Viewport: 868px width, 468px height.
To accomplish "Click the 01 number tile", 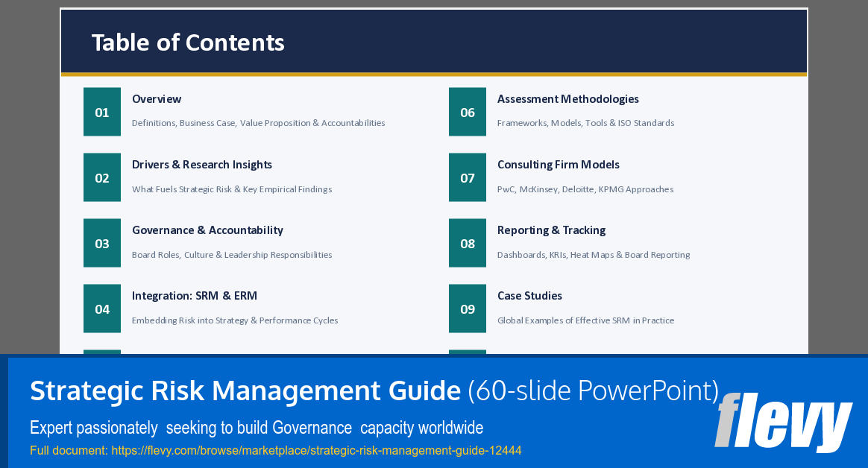I will 102,112.
